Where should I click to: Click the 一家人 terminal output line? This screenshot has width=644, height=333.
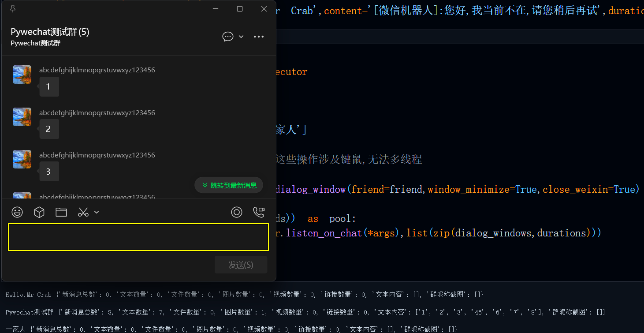click(231, 329)
